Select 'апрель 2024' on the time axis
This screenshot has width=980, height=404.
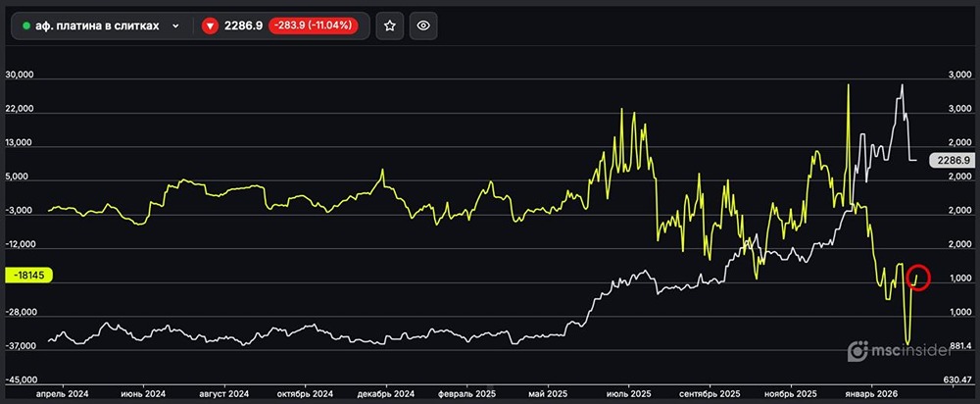click(63, 392)
